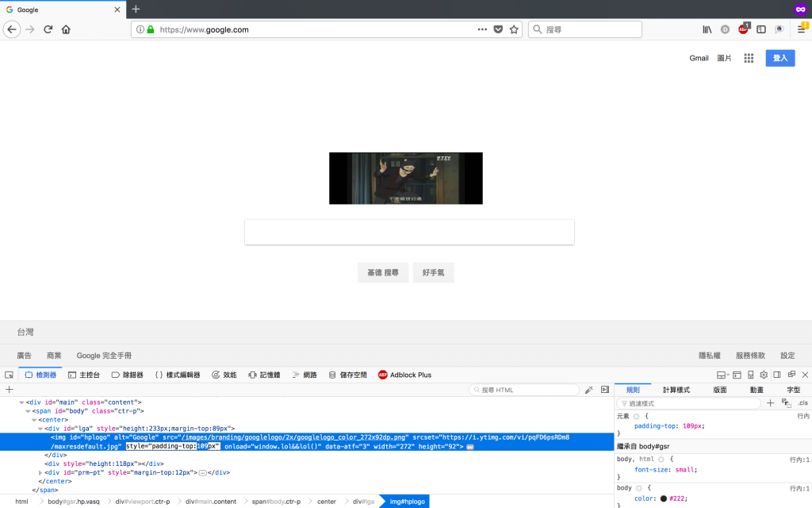
Task: Open the #222 color swatch picker
Action: pyautogui.click(x=664, y=498)
